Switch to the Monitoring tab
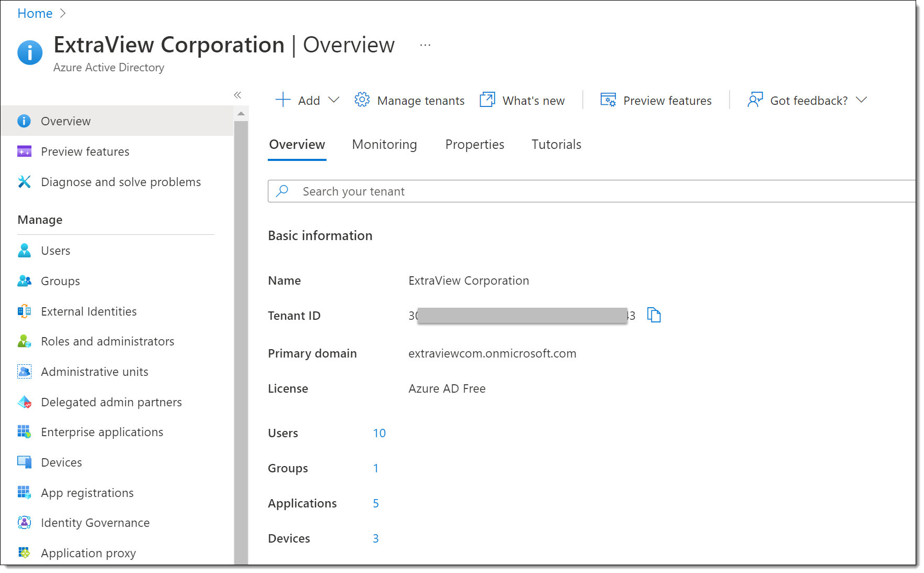Viewport: 924px width, 573px height. (385, 145)
